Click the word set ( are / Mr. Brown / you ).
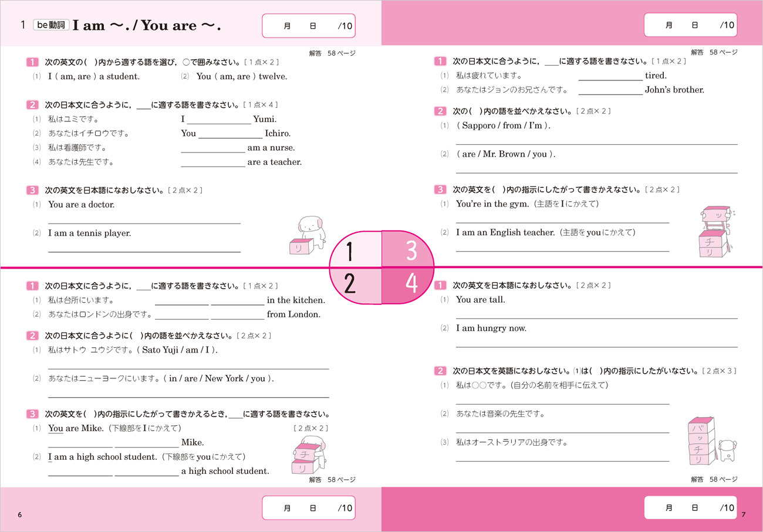This screenshot has width=763, height=532. click(506, 154)
